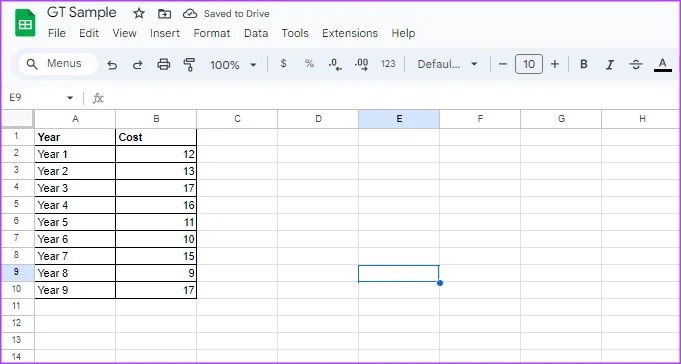Click the Cost value 16
Screen dimensions: 681x364
click(156, 205)
